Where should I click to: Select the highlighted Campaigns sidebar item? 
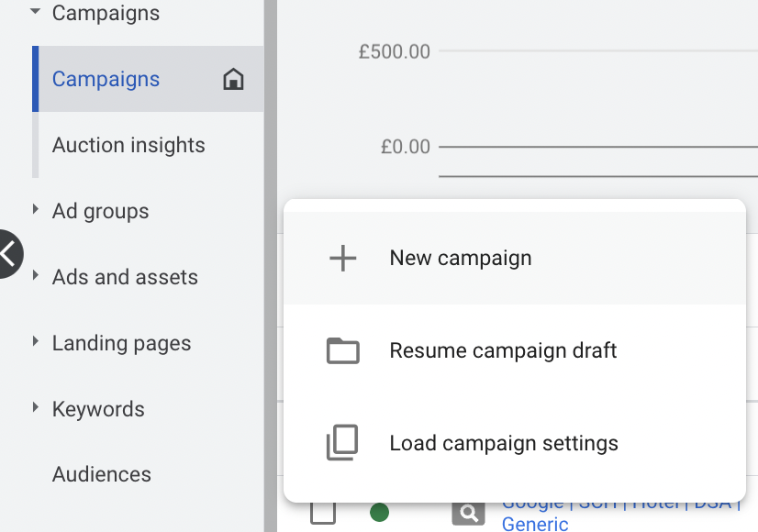(106, 80)
